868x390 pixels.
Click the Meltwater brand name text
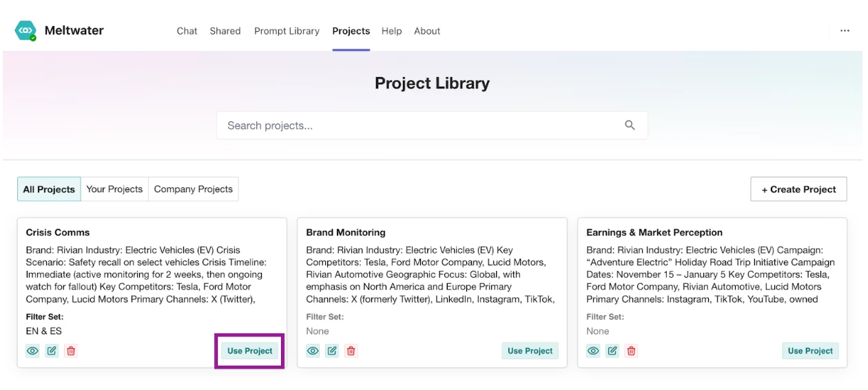(x=74, y=31)
